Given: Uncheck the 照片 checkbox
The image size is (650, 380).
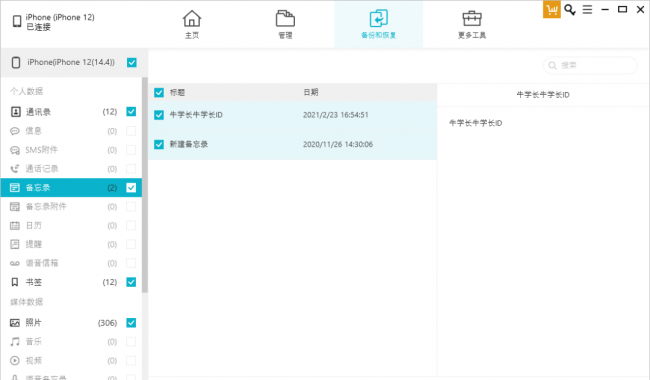Looking at the screenshot, I should [131, 323].
